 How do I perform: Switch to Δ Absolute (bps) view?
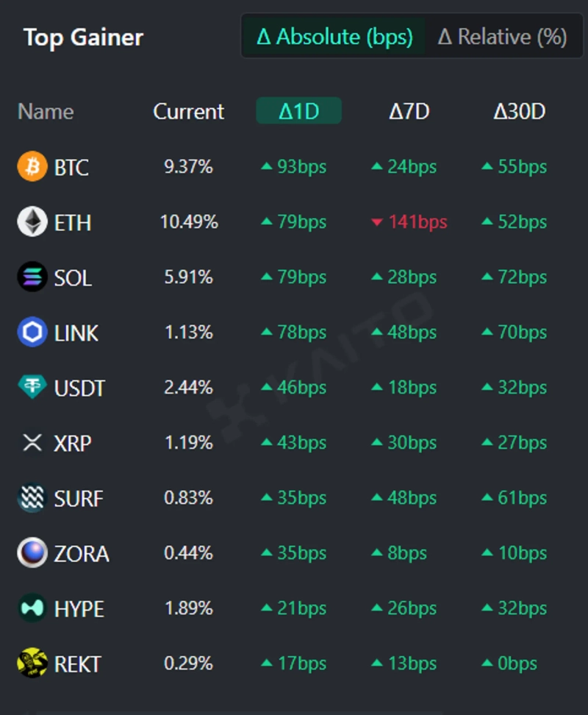click(334, 37)
